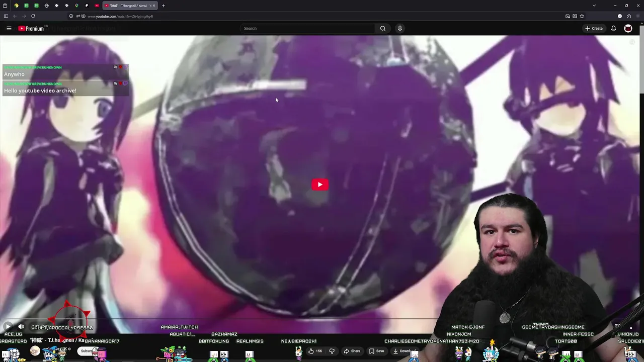Open YouTube notifications bell
Viewport: 644px width, 362px height.
[613, 29]
